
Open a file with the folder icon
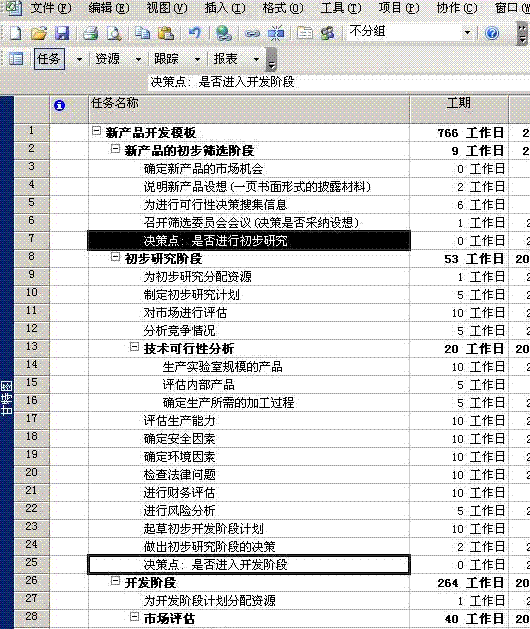(x=39, y=33)
